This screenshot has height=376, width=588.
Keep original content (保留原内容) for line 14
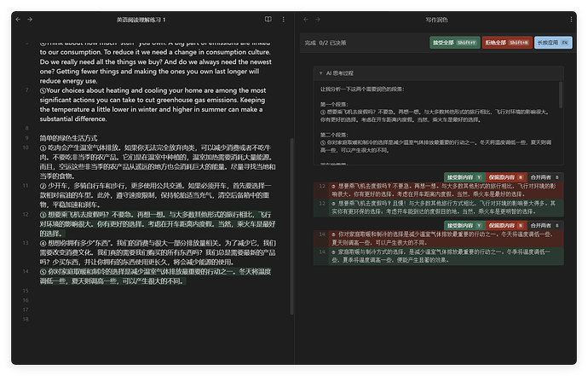click(506, 225)
